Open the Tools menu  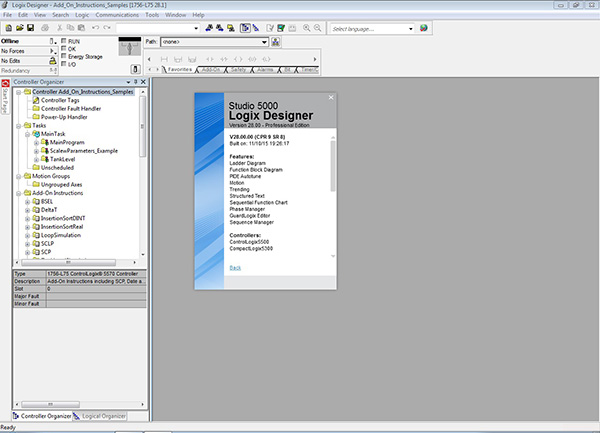pos(152,15)
